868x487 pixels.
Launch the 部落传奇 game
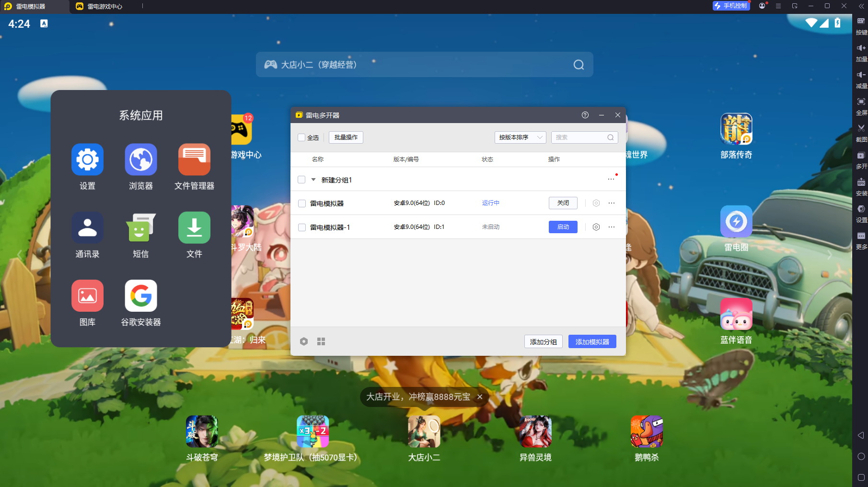point(736,129)
